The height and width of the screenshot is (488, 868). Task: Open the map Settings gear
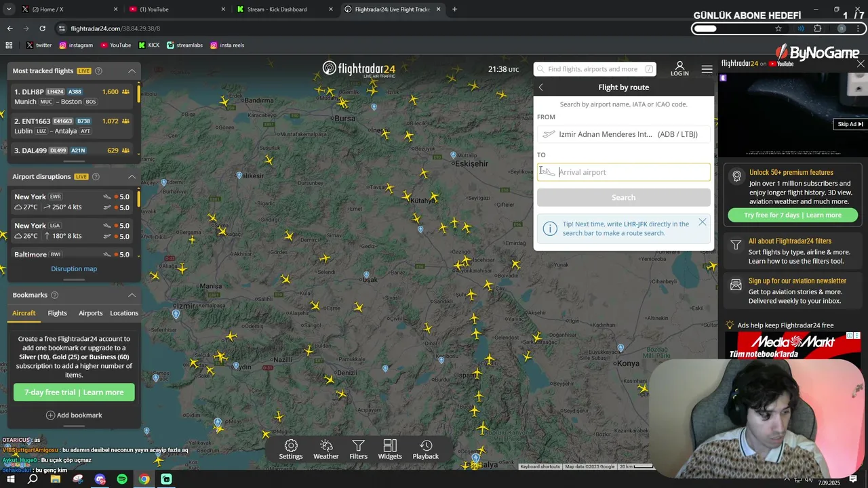coord(291,449)
